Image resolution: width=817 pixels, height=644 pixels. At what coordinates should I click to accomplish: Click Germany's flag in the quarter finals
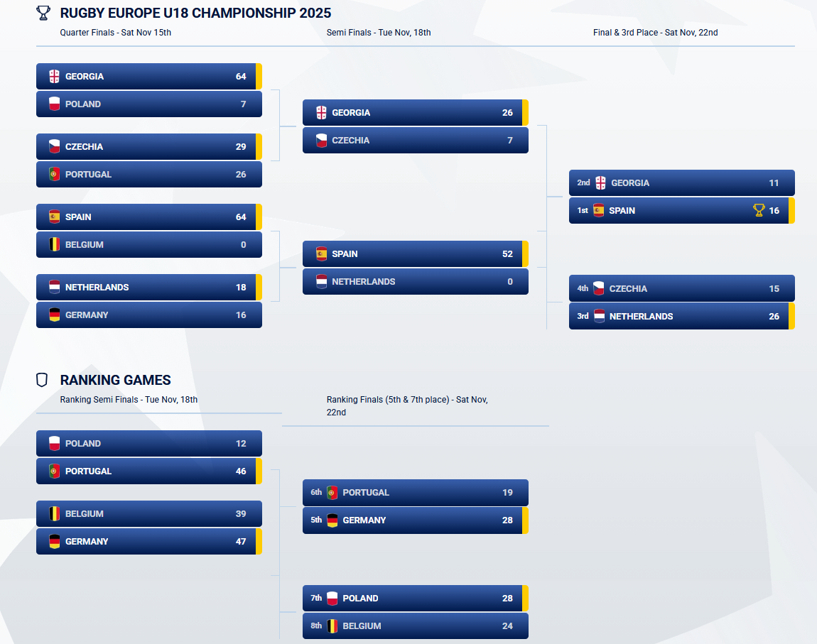[x=55, y=315]
